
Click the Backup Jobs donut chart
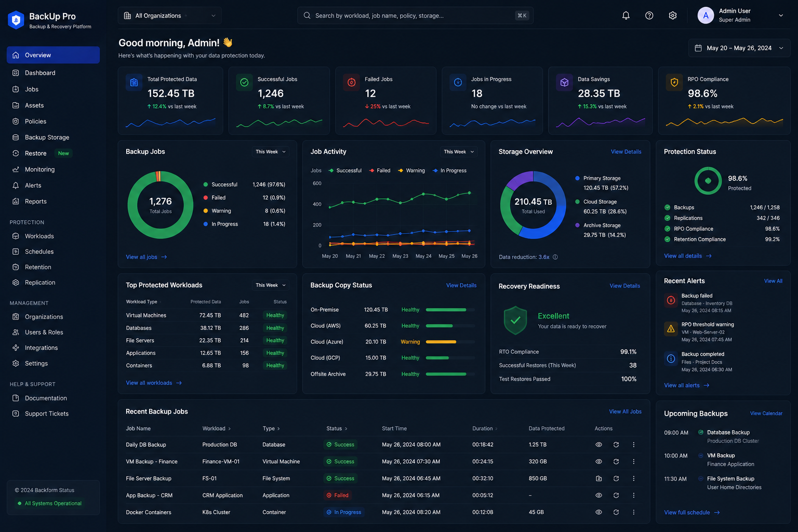click(x=161, y=205)
